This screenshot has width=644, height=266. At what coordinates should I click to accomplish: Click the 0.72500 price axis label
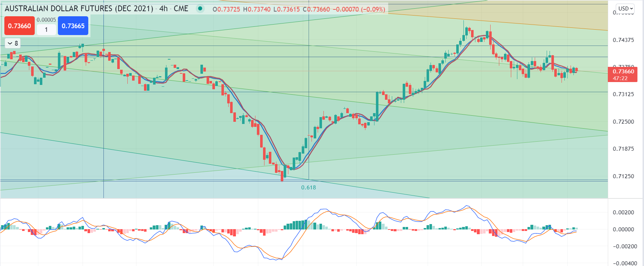[x=623, y=122]
